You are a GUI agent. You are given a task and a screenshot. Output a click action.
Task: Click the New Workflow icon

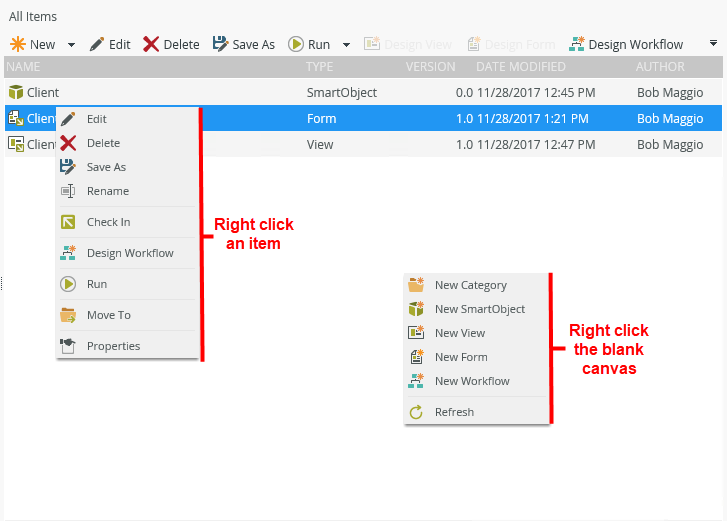(416, 381)
